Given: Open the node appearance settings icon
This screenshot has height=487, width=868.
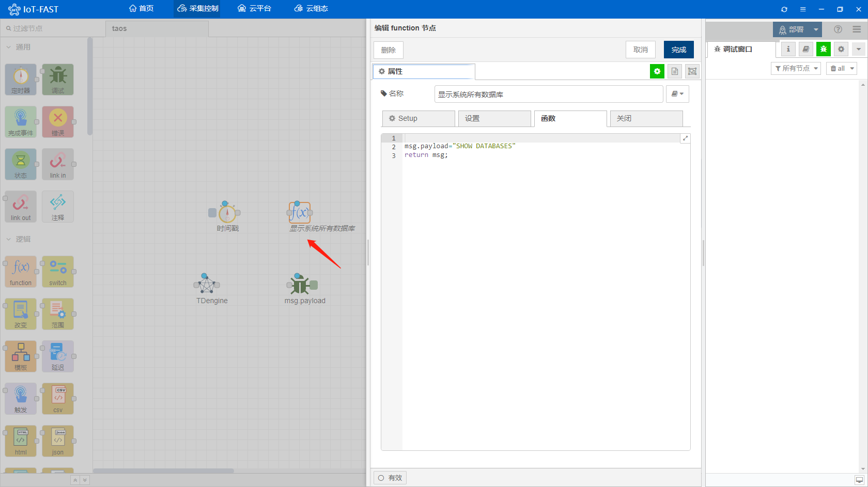Looking at the screenshot, I should pos(692,71).
